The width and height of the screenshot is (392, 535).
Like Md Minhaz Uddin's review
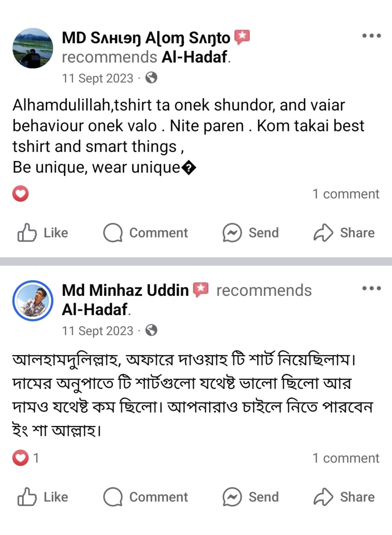[x=43, y=497]
